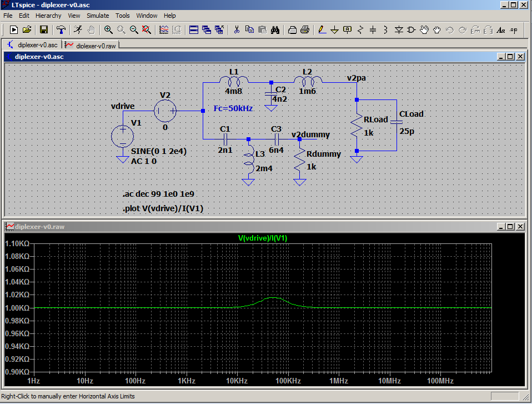This screenshot has height=404, width=532.
Task: Select the Resistor component tool
Action: coord(360,29)
